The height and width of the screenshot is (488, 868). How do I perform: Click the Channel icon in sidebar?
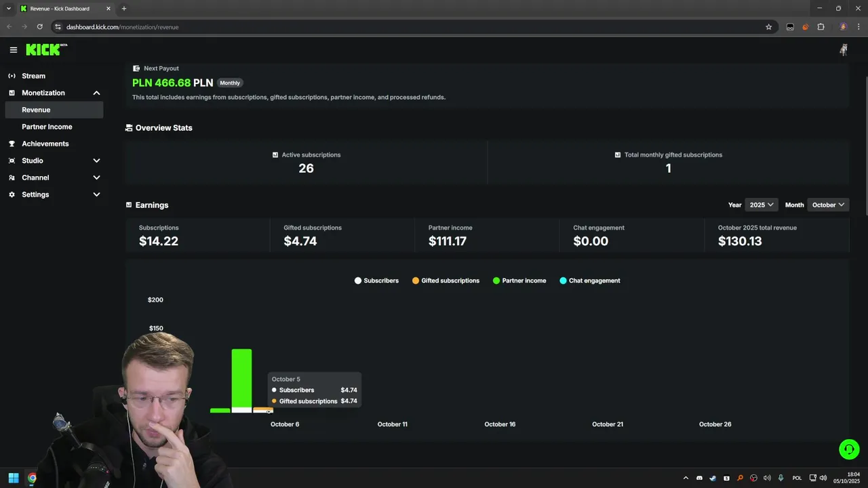point(12,178)
